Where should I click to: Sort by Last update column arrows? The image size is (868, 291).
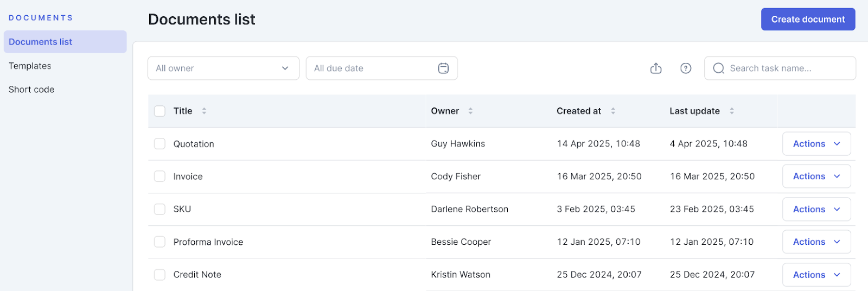click(x=732, y=111)
